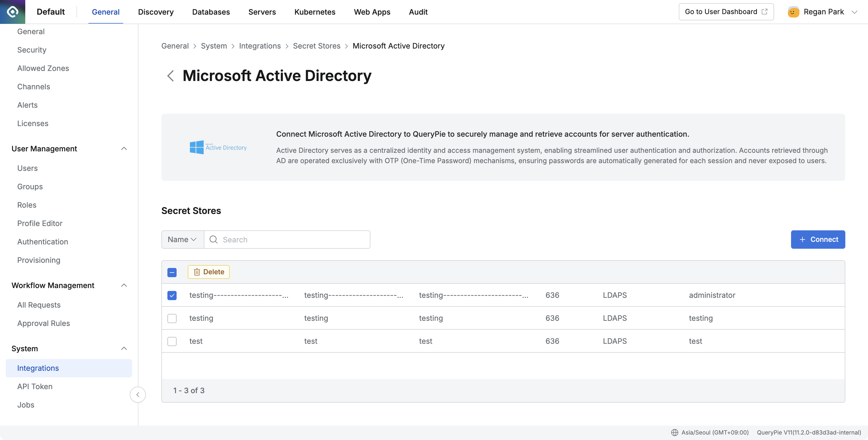Image resolution: width=868 pixels, height=440 pixels.
Task: Click the external-link icon on Go to User Dashboard
Action: point(764,11)
